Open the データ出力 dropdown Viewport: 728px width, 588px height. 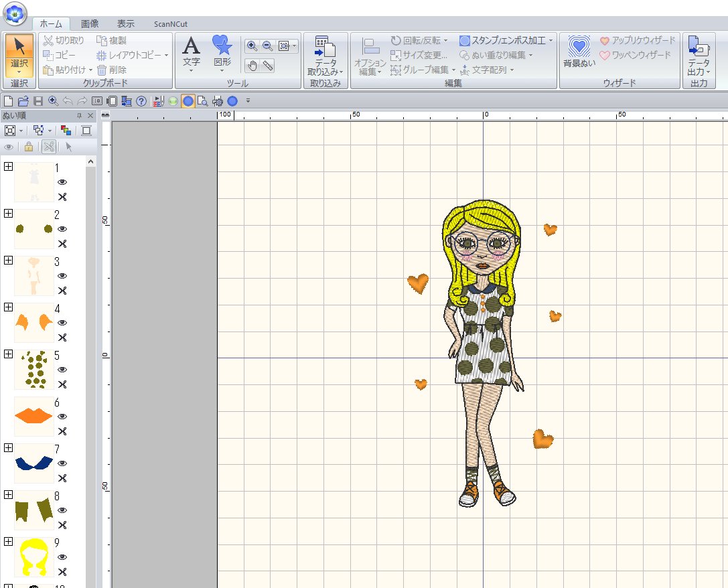(699, 67)
